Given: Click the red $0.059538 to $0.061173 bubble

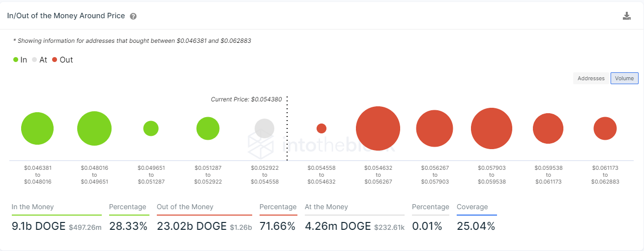Looking at the screenshot, I should (548, 128).
